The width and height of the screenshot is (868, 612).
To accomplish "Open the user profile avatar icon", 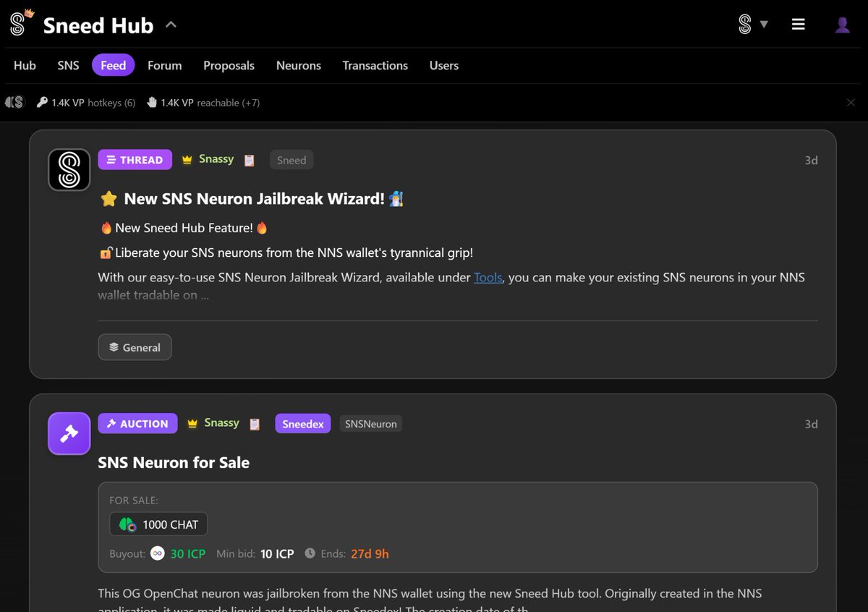I will (x=842, y=25).
